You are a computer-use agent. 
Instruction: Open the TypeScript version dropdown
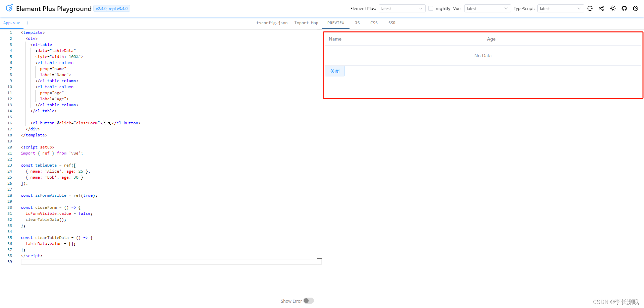click(560, 8)
